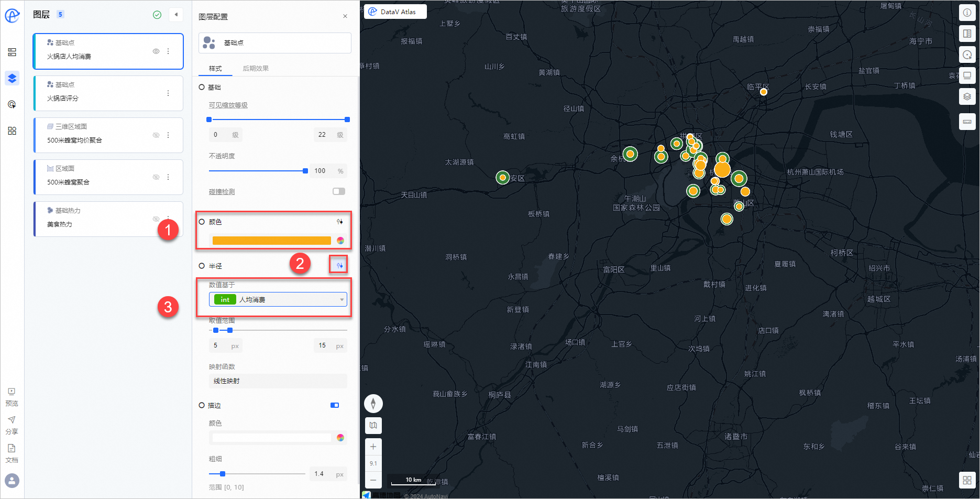
Task: Click the color field-mapping icon next to 颜色
Action: tap(340, 222)
